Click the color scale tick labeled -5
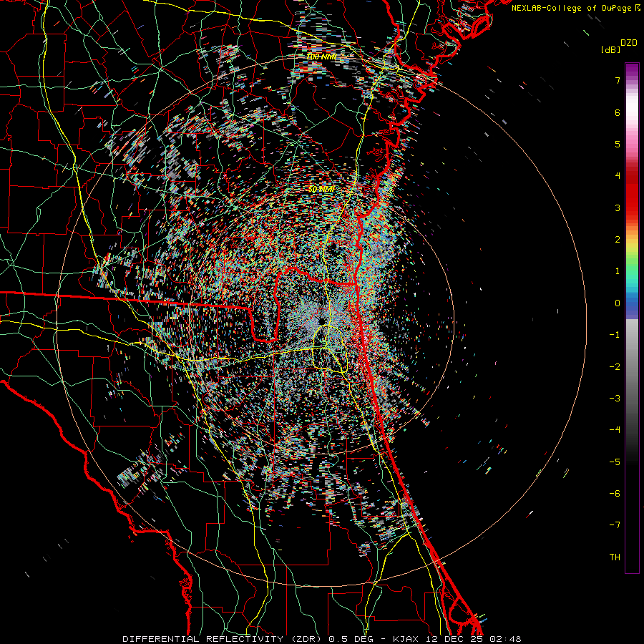 pos(615,462)
